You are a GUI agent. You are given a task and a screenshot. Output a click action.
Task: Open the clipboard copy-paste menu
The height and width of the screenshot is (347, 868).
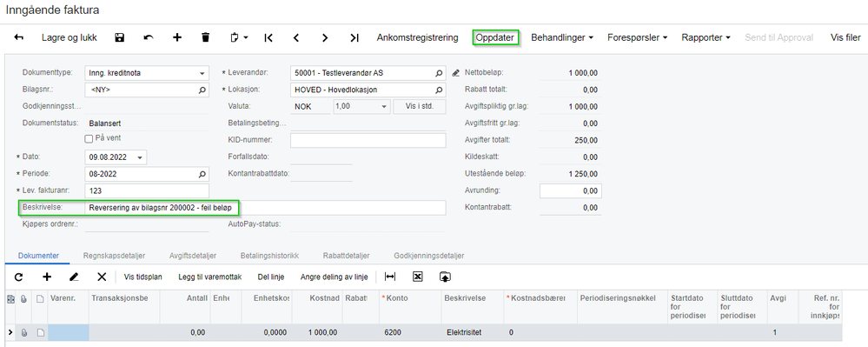[x=239, y=37]
